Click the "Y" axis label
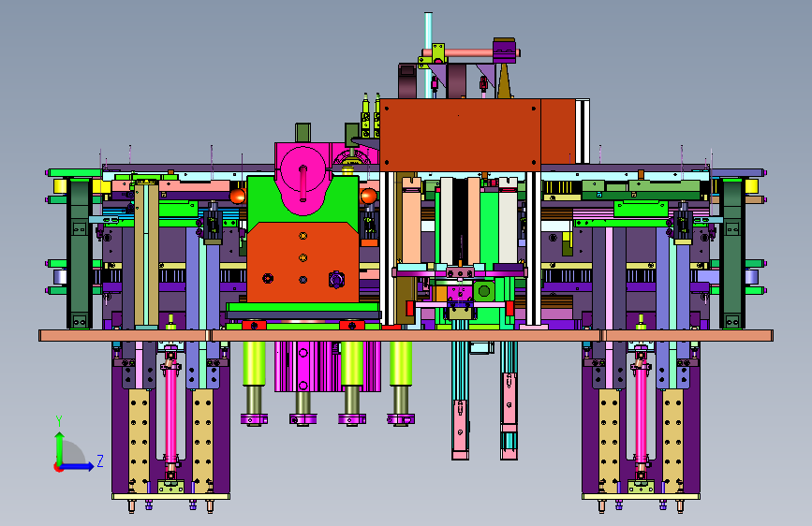This screenshot has height=526, width=812. click(x=59, y=421)
